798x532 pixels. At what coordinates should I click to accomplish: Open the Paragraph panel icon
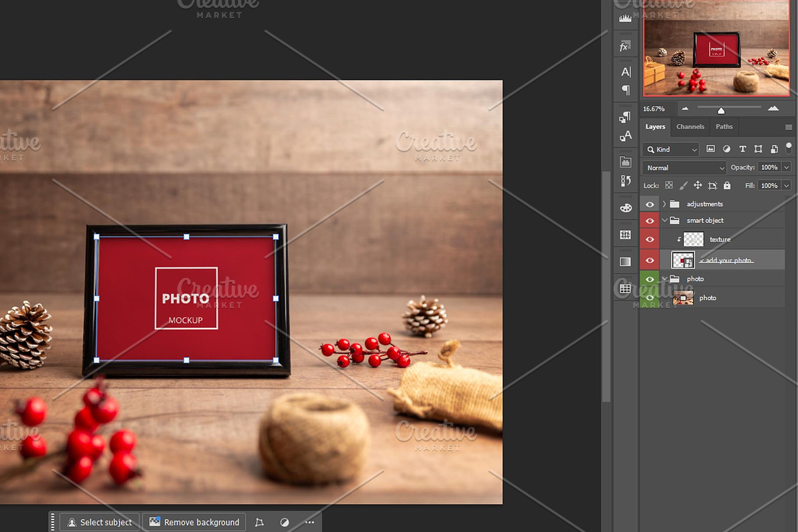point(626,90)
